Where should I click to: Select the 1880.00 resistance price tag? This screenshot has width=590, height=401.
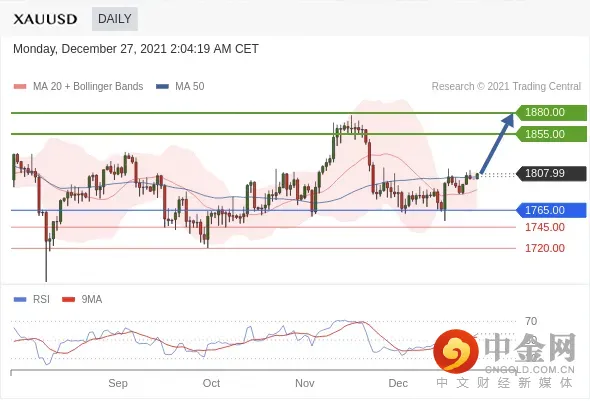click(550, 112)
